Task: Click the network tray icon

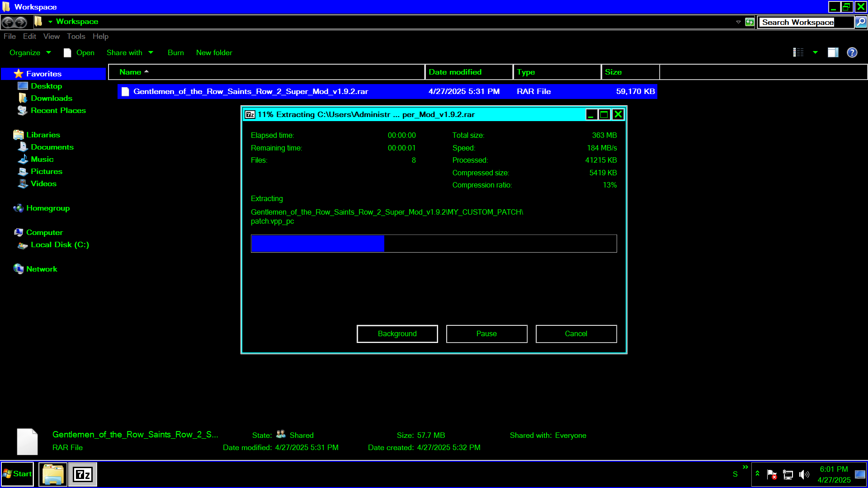Action: coord(788,474)
